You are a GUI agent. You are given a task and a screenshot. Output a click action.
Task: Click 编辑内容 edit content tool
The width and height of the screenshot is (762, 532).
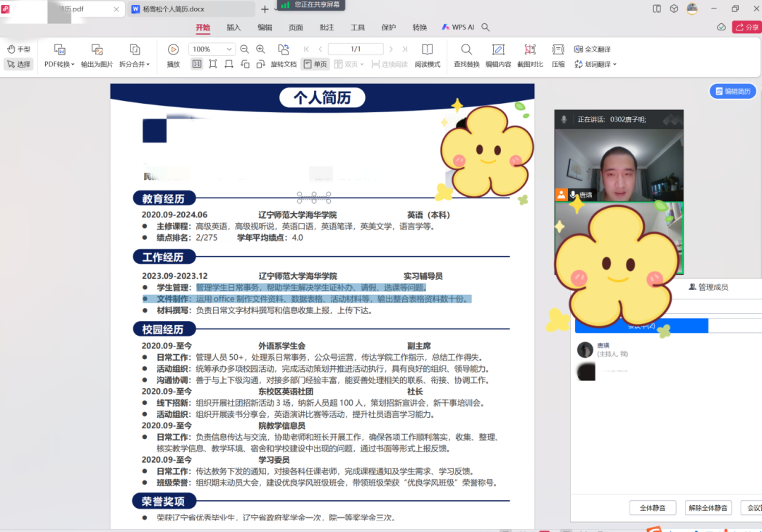point(498,56)
